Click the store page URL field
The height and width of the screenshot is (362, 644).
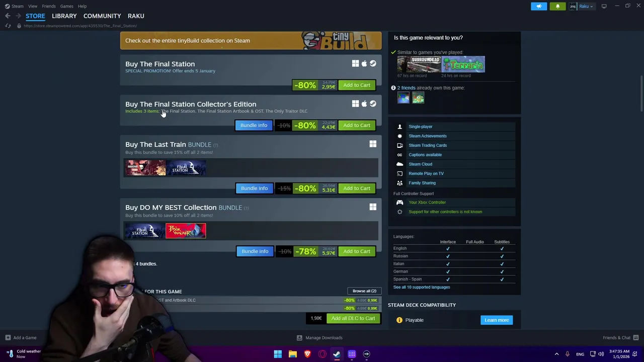(80, 26)
